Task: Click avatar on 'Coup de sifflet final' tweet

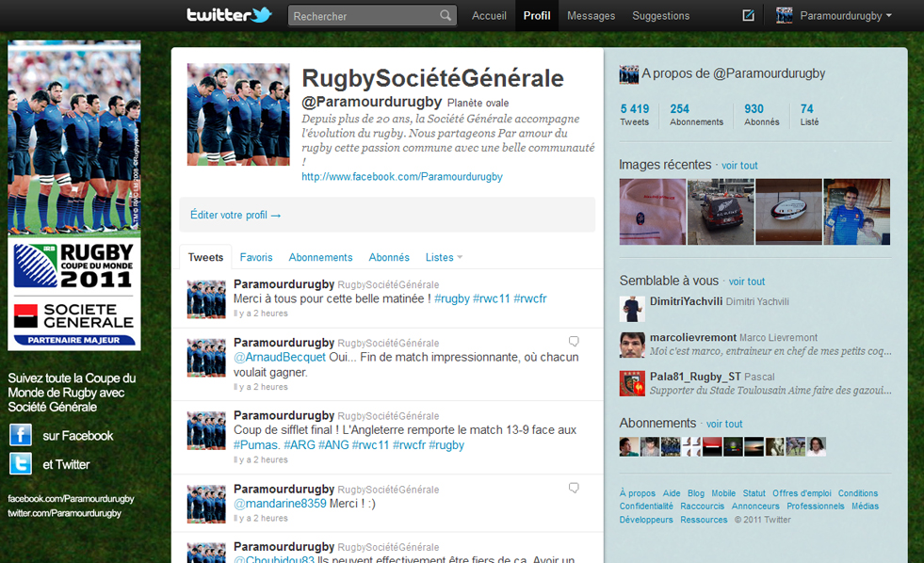Action: click(206, 430)
